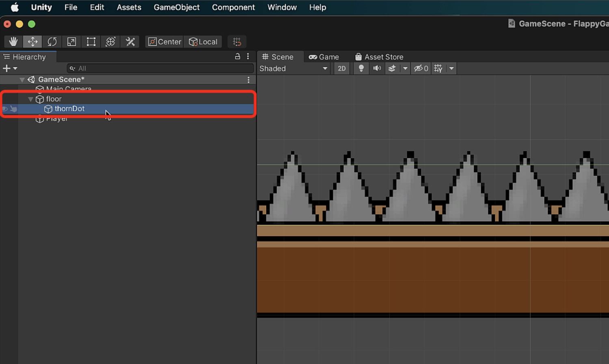Viewport: 609px width, 364px height.
Task: Collapse the GameScene tree arrow
Action: click(22, 80)
